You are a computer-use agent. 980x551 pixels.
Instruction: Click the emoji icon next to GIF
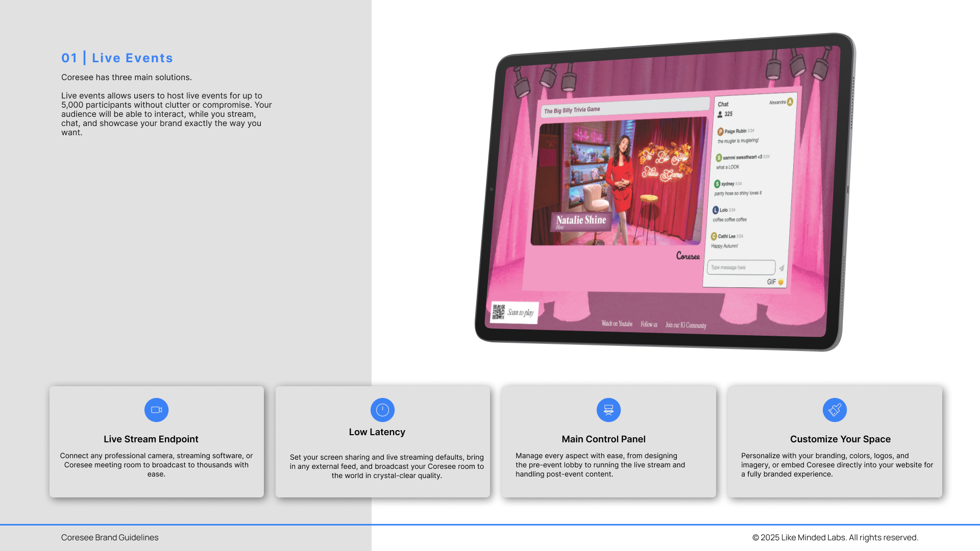(x=781, y=282)
